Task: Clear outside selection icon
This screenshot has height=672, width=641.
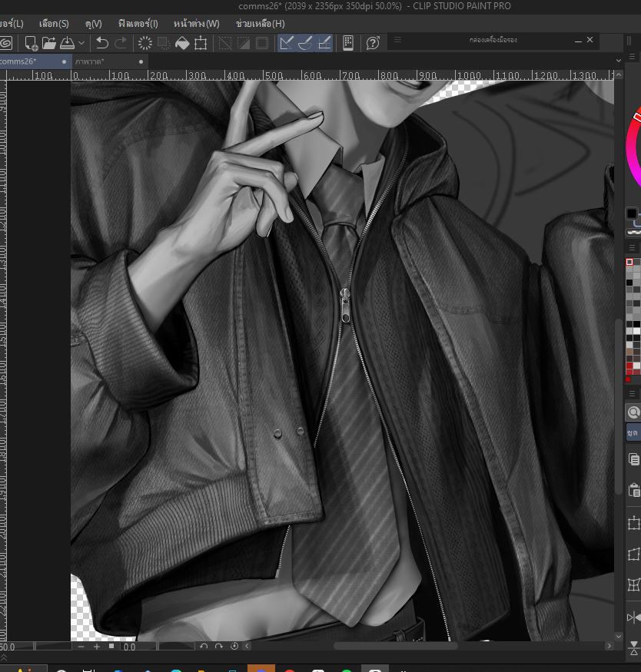Action: 164,43
